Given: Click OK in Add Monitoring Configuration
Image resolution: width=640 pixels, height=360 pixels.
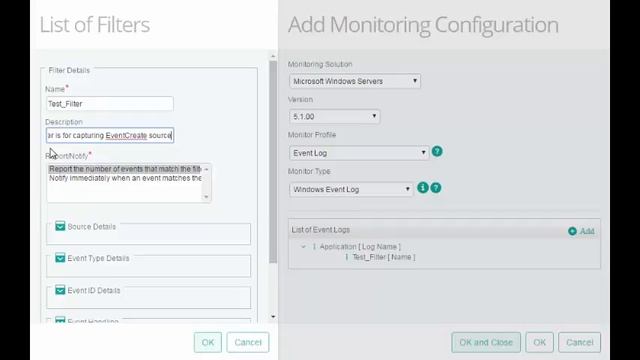Looking at the screenshot, I should point(539,342).
